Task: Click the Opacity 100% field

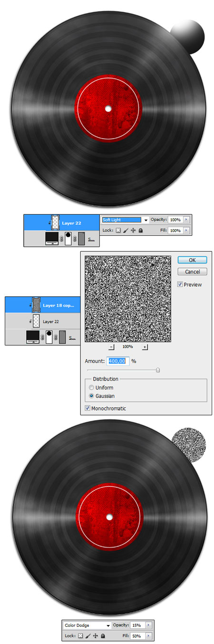Action: click(175, 220)
